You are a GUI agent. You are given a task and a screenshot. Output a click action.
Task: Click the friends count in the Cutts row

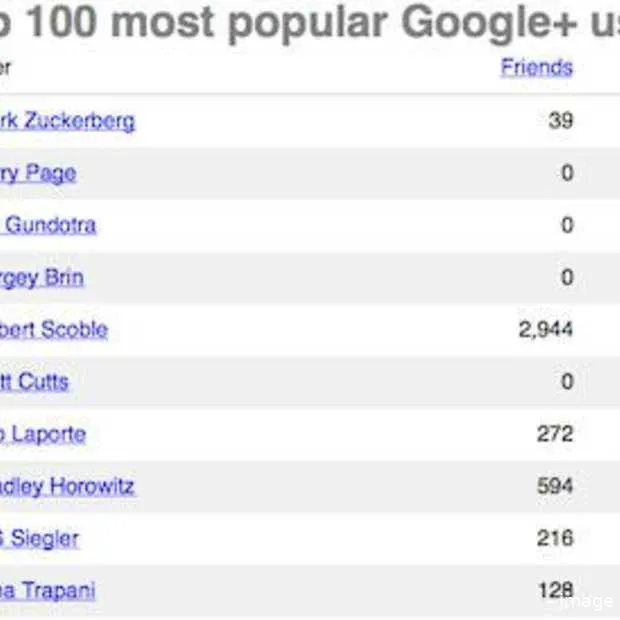(x=567, y=382)
